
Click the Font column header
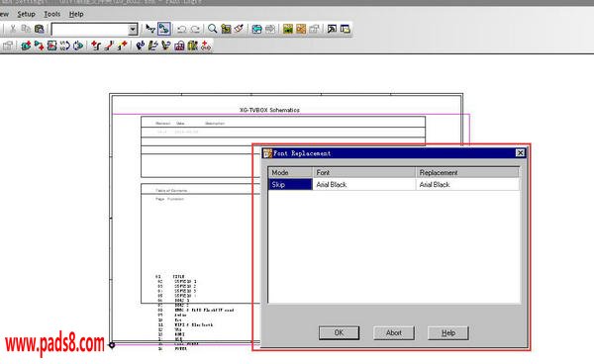(364, 172)
